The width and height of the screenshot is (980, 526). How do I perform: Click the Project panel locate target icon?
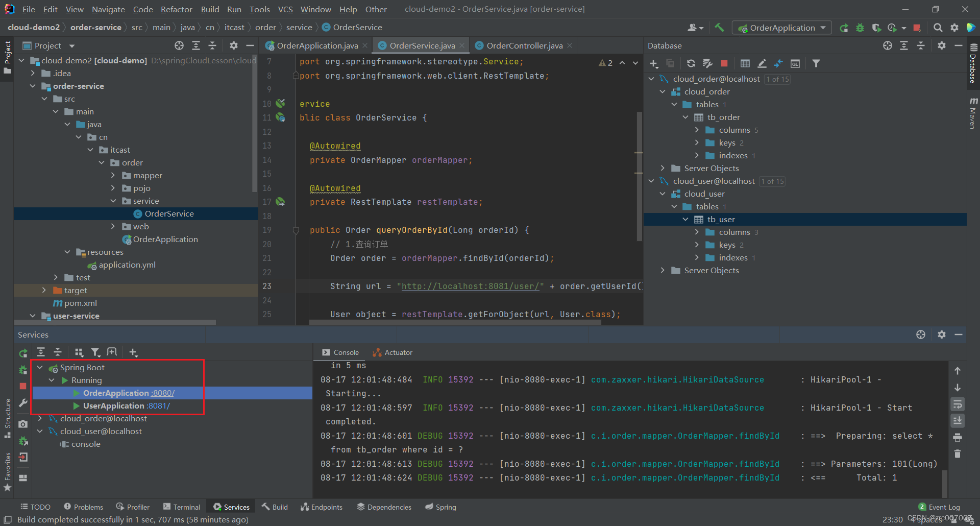pyautogui.click(x=179, y=45)
